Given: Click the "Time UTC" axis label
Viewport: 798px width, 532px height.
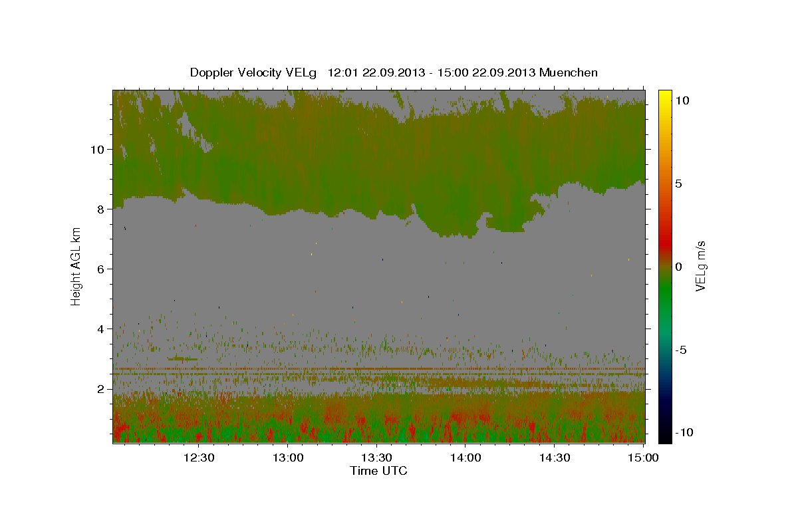Looking at the screenshot, I should tap(378, 471).
